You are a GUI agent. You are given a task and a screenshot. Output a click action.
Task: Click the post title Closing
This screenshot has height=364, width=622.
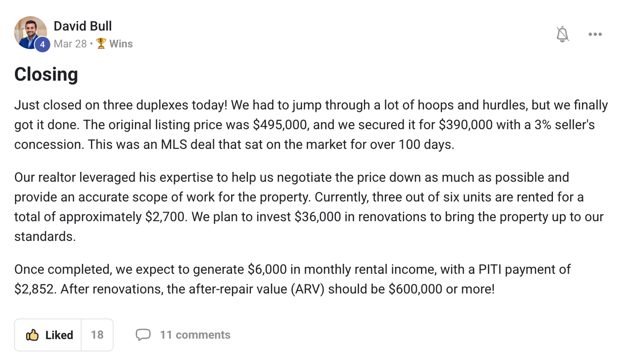coord(46,74)
